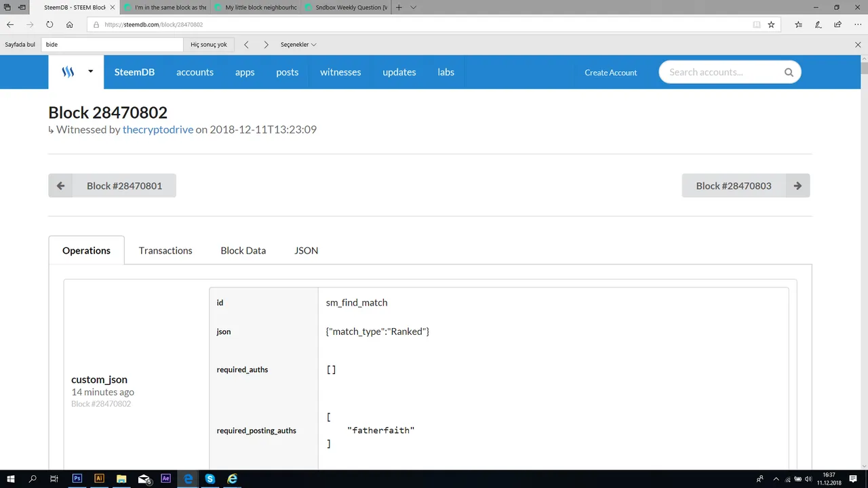Select the Operations tab
This screenshot has width=868, height=488.
(86, 250)
